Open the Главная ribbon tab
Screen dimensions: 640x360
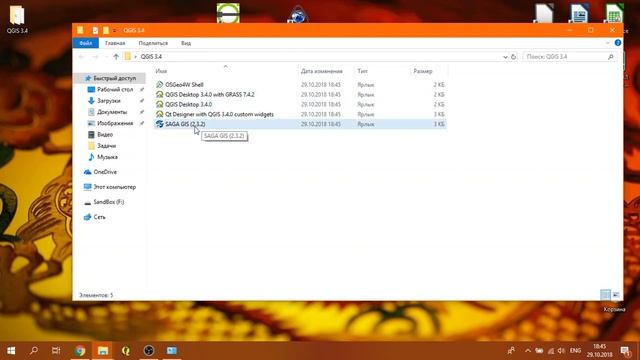point(115,43)
